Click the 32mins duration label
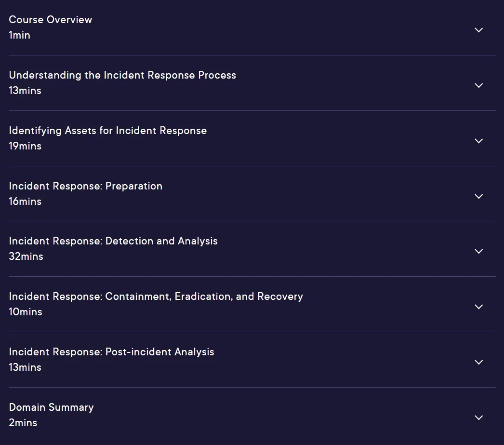This screenshot has height=445, width=504. [26, 256]
